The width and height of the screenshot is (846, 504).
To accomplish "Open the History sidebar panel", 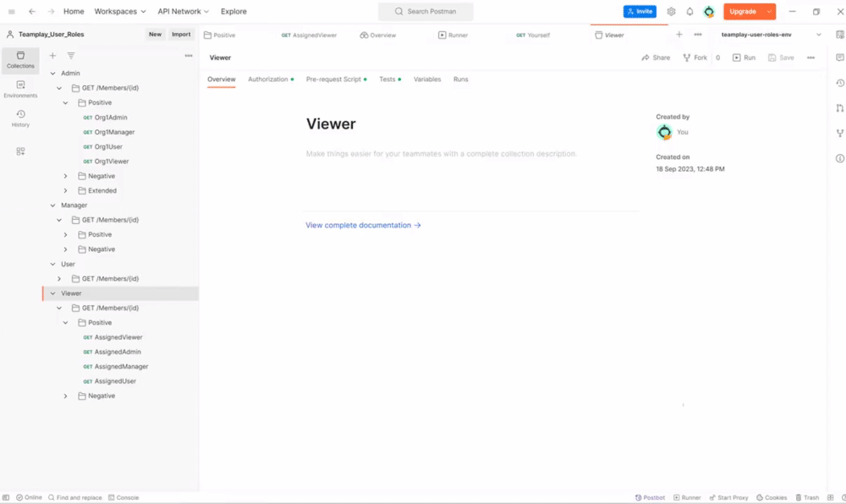I will [20, 118].
